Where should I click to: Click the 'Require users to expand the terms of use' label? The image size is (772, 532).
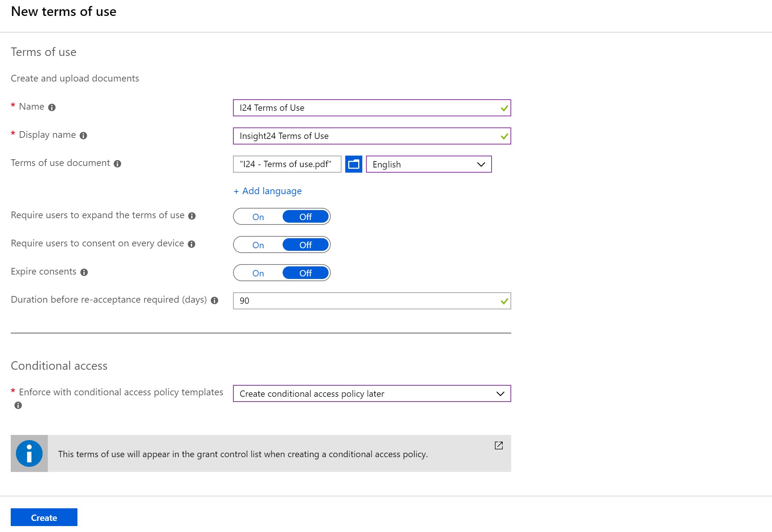[x=98, y=215]
